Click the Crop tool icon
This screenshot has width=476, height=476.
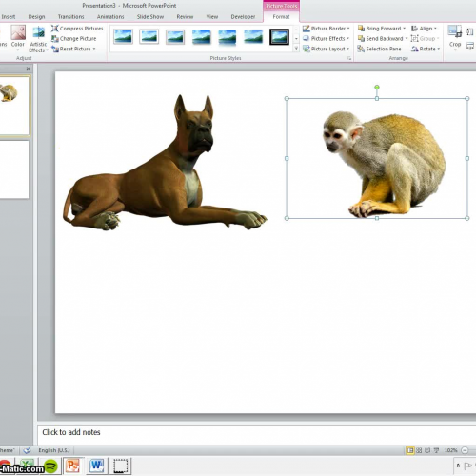pyautogui.click(x=455, y=31)
